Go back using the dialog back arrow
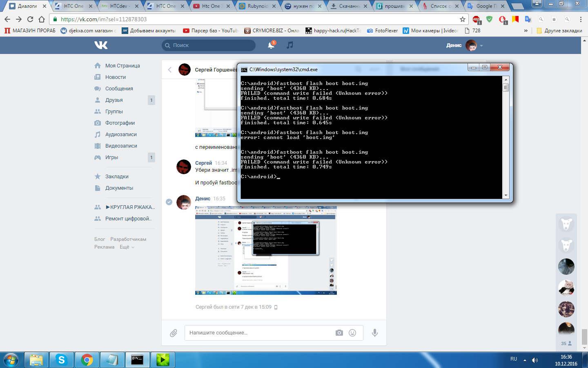 (170, 70)
